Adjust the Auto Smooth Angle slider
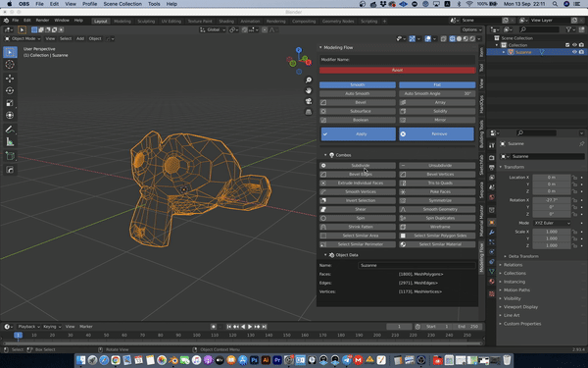588x368 pixels. 437,93
